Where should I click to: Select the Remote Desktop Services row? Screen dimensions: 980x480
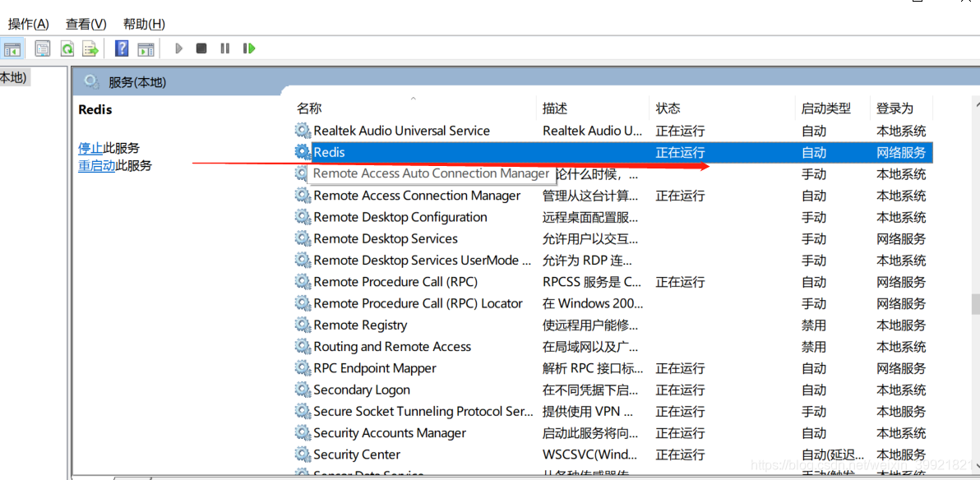point(385,238)
